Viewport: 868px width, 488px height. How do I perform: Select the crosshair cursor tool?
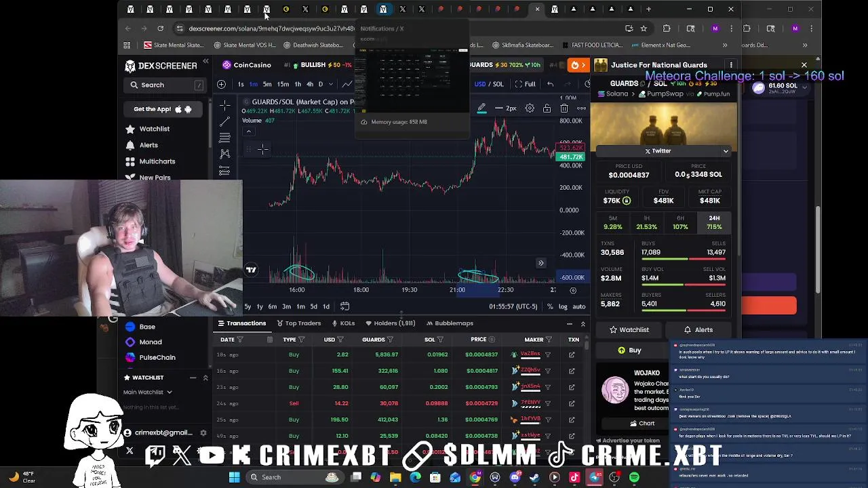224,106
